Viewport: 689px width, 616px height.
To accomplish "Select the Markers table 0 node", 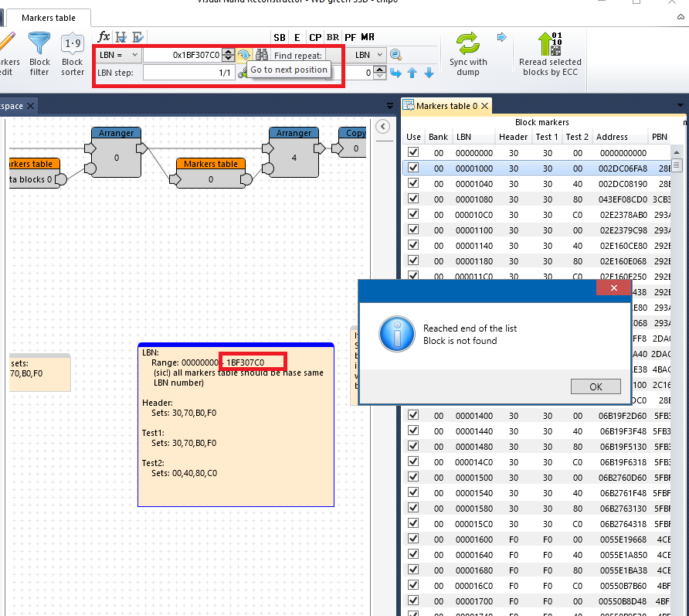I will pyautogui.click(x=211, y=173).
